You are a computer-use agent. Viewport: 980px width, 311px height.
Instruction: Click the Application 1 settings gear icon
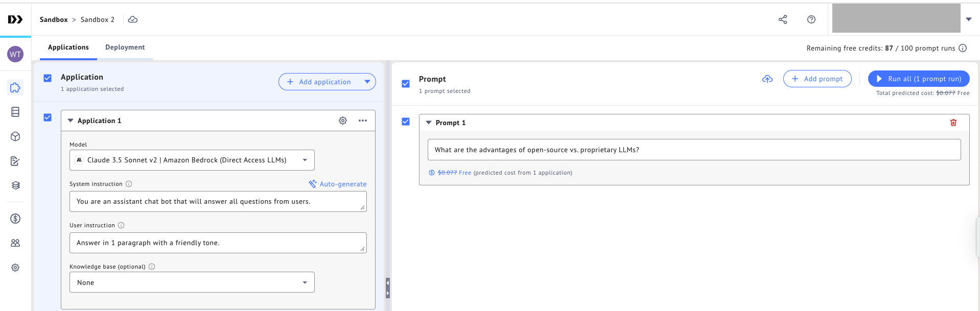[x=342, y=121]
